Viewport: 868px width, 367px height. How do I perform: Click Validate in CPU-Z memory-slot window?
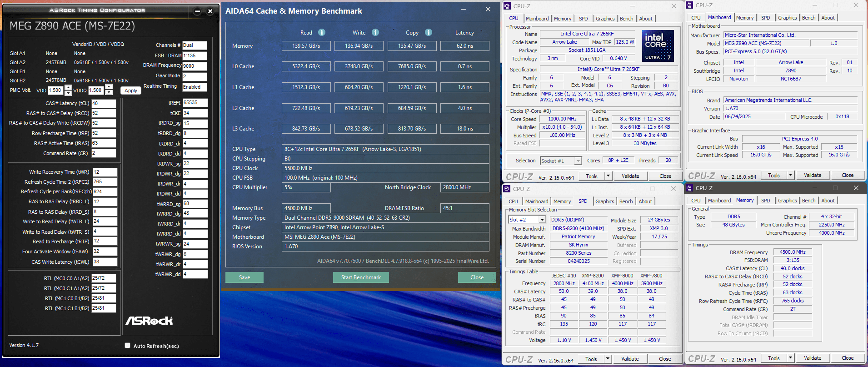630,359
